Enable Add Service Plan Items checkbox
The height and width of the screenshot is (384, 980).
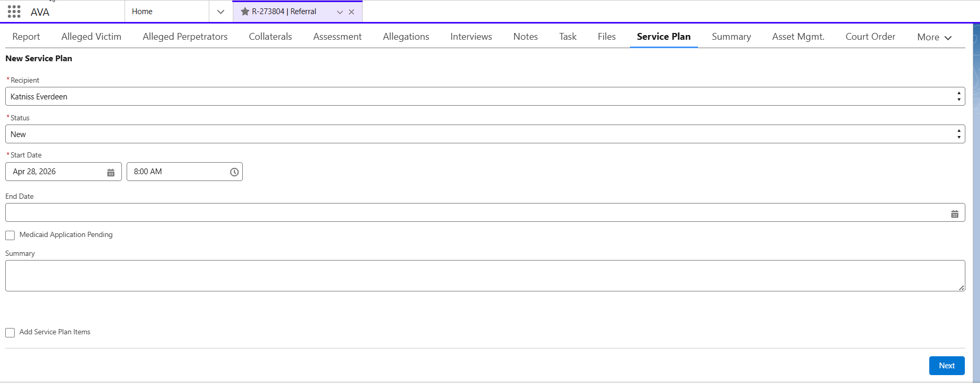coord(10,333)
